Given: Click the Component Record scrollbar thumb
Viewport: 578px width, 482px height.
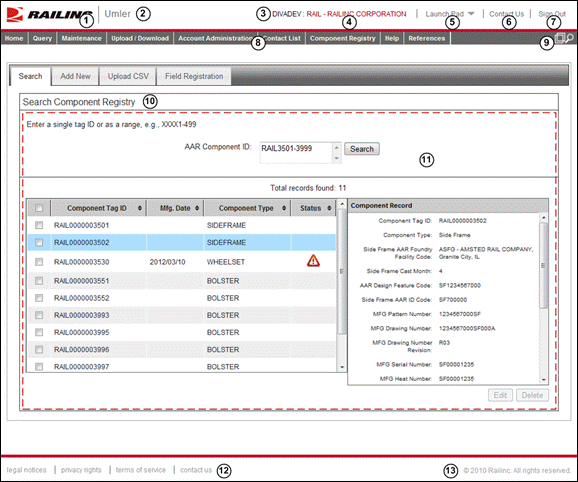Looking at the screenshot, I should 543,265.
